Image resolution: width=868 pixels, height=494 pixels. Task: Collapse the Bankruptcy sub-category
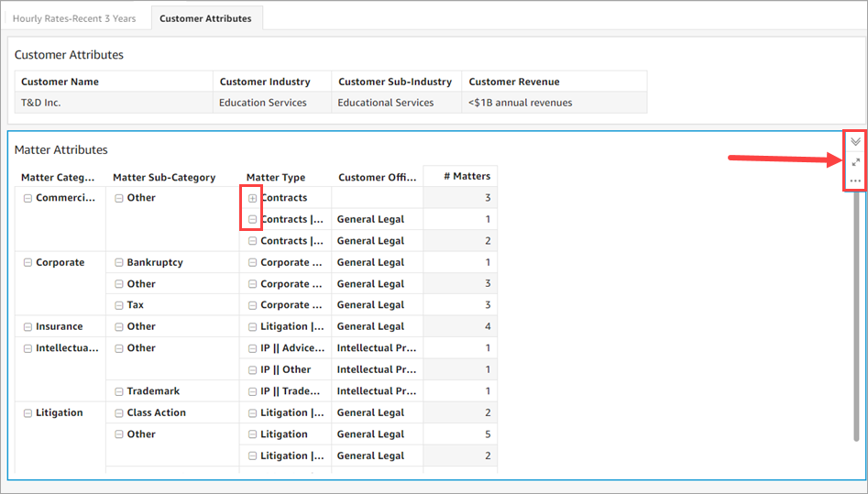click(x=119, y=262)
